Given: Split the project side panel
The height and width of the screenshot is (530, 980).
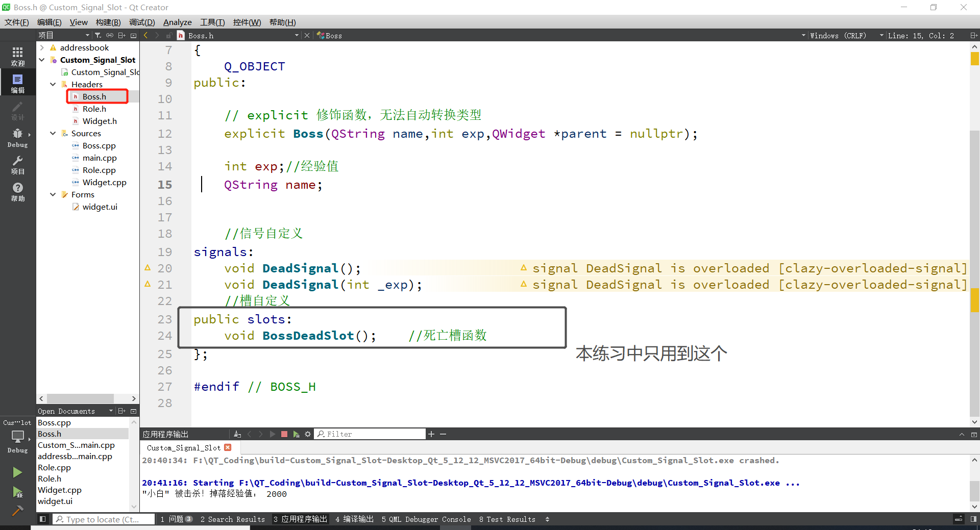Looking at the screenshot, I should tap(121, 35).
